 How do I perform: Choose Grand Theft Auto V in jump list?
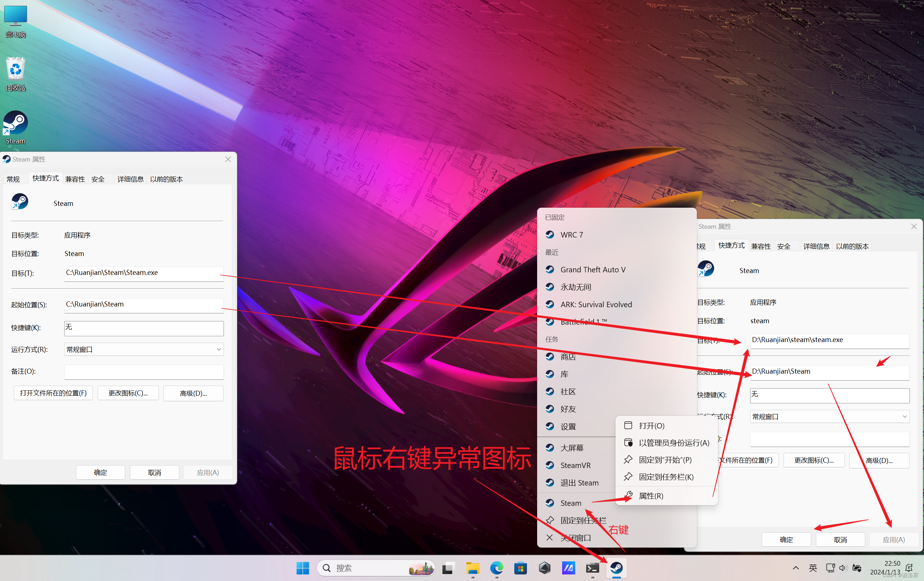592,269
